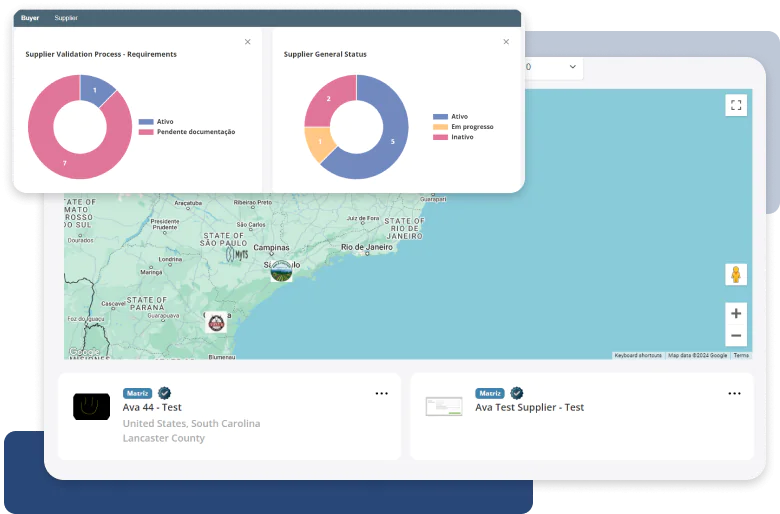Viewport: 780px width, 514px height.
Task: Select the farm marker near São Paulo
Action: pyautogui.click(x=281, y=271)
